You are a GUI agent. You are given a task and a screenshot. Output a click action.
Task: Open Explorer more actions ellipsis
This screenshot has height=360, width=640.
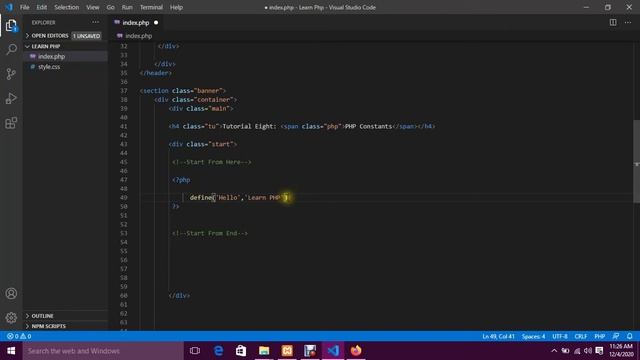pyautogui.click(x=96, y=22)
